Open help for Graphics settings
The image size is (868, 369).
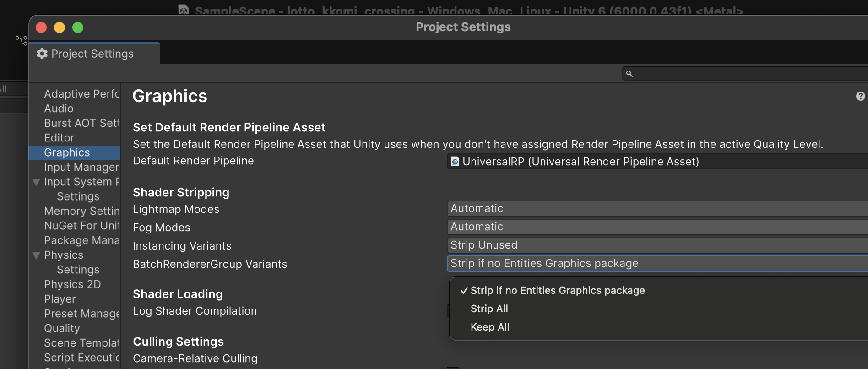[x=860, y=96]
